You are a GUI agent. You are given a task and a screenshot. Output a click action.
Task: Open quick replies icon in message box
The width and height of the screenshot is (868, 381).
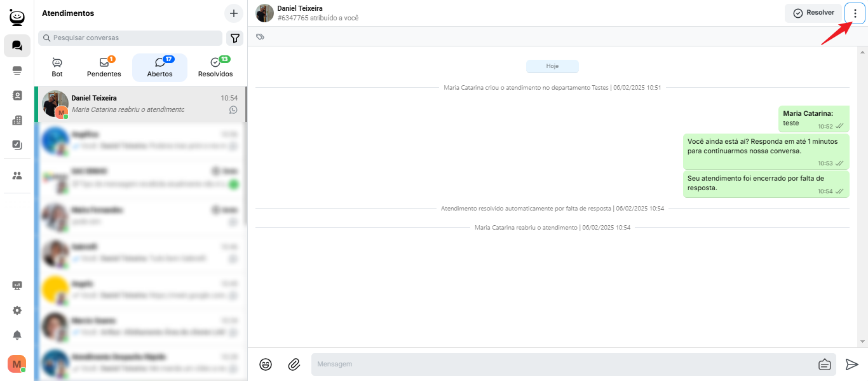click(x=824, y=364)
